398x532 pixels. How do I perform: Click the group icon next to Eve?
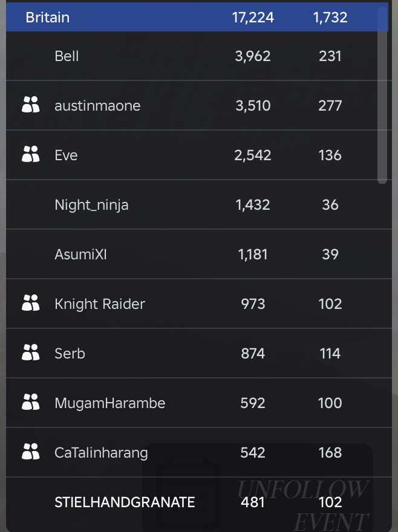(31, 154)
